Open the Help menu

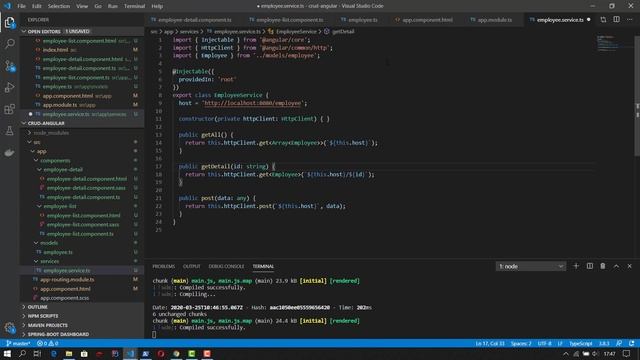[x=157, y=6]
